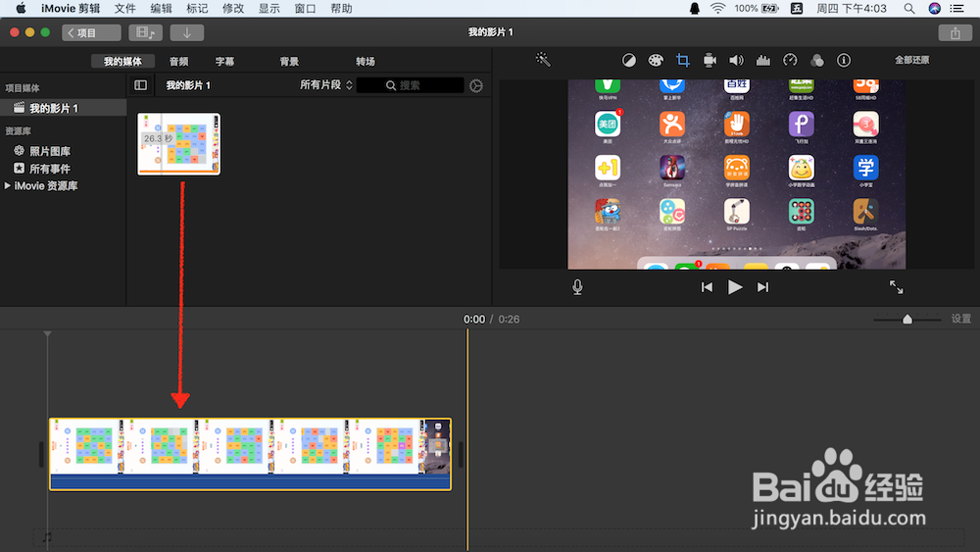Open the clip information icon
Image resolution: width=980 pixels, height=552 pixels.
pyautogui.click(x=844, y=60)
